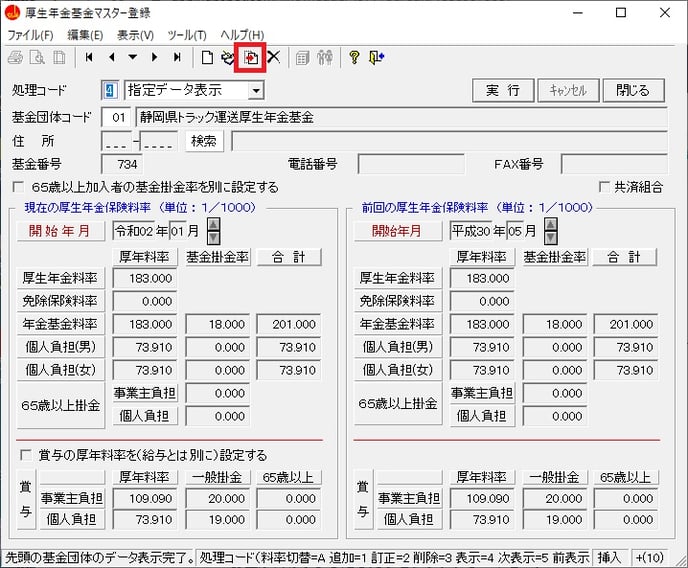This screenshot has width=688, height=568.
Task: Click current 賞与 個人負担 一般掛金 19.000
Action: click(x=218, y=520)
